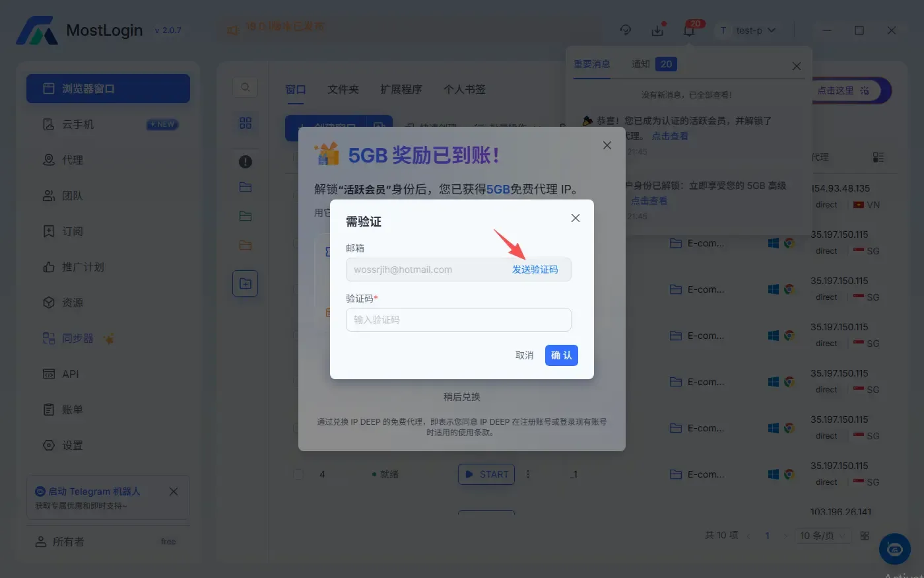Click 点击查看 under 身份已解锁 message
The height and width of the screenshot is (578, 924).
point(649,200)
